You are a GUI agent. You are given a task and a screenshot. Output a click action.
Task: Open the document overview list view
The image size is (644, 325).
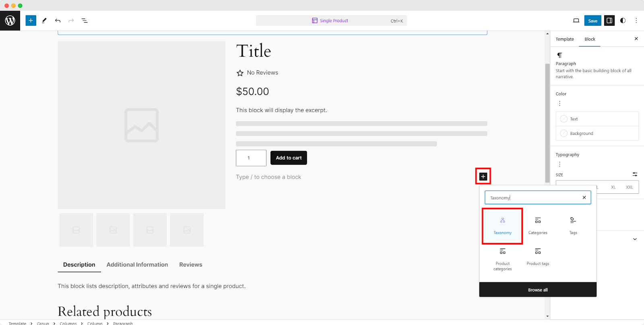(x=85, y=21)
